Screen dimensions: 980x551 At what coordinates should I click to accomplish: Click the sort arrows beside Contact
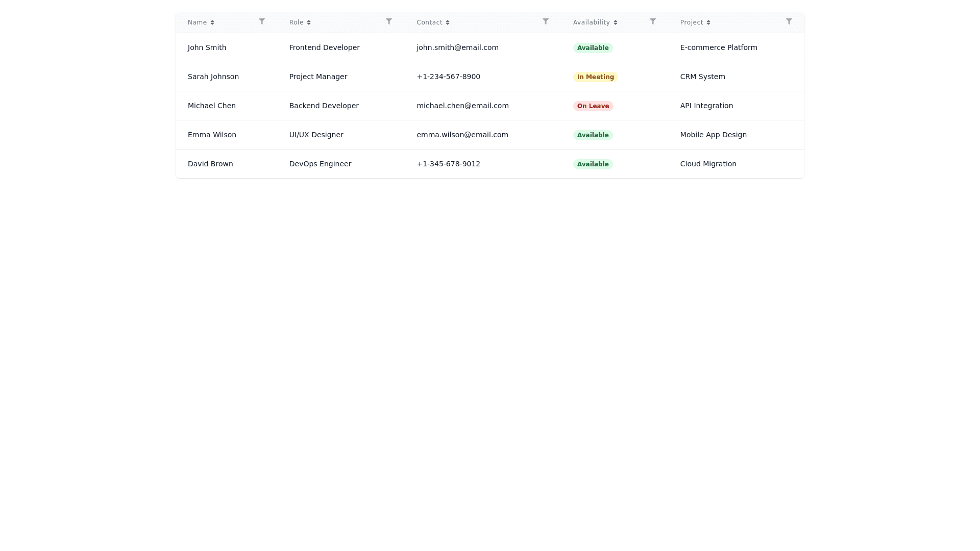click(448, 22)
